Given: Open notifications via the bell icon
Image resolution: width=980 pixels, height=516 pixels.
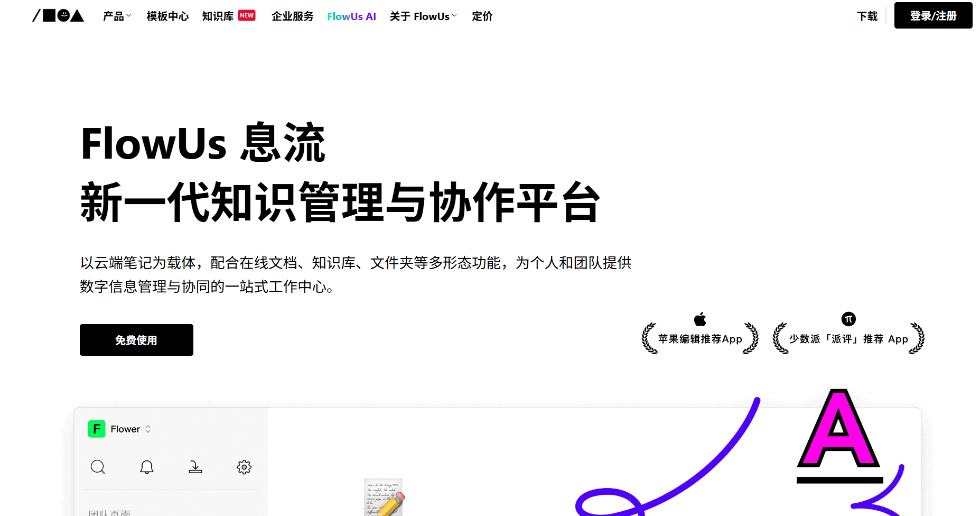Looking at the screenshot, I should tap(147, 467).
